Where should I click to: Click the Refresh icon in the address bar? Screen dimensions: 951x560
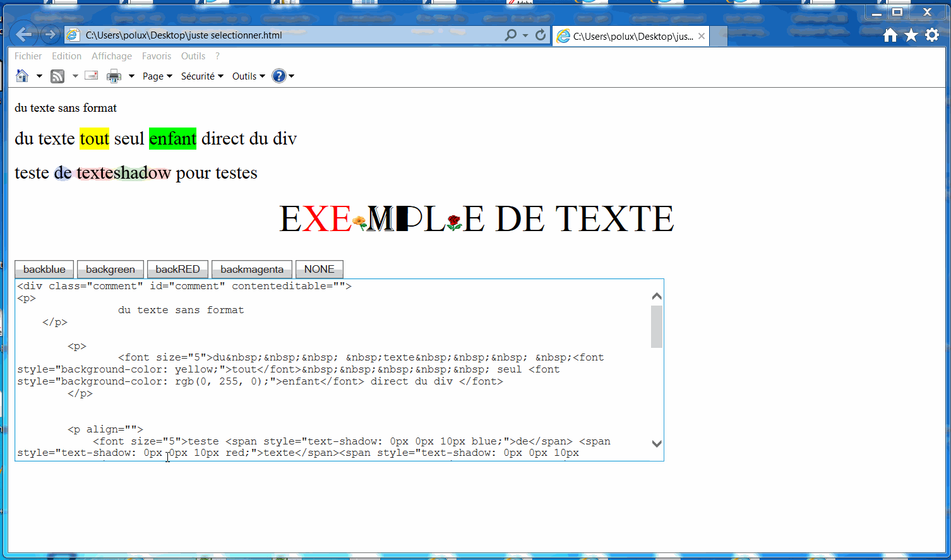point(541,35)
